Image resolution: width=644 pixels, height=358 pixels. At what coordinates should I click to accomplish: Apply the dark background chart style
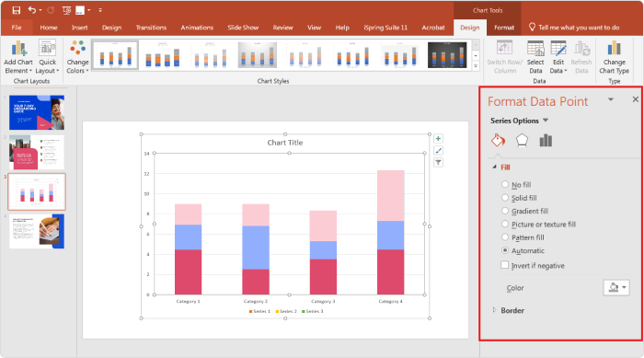447,54
